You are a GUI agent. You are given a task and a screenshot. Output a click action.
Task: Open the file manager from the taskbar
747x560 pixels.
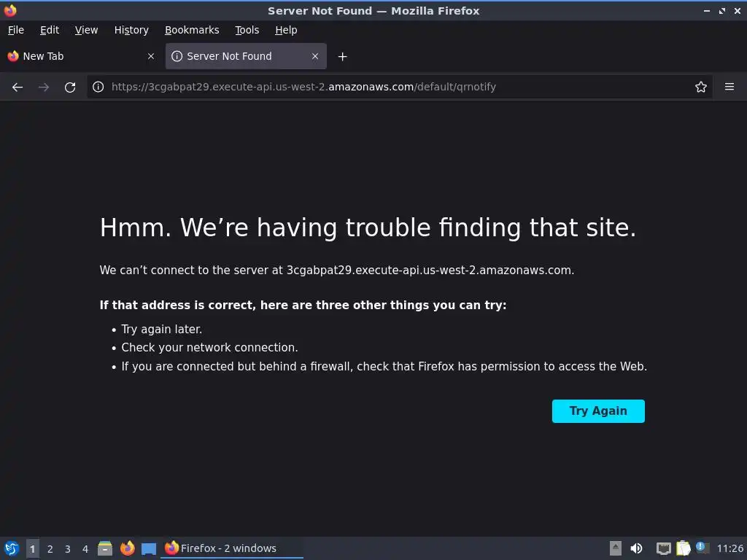tap(105, 548)
